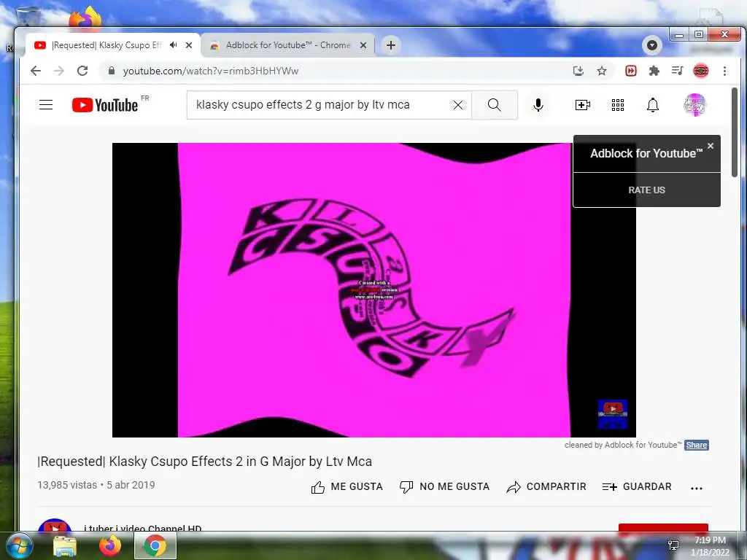Open a new Chrome tab
The image size is (747, 560).
tap(391, 45)
